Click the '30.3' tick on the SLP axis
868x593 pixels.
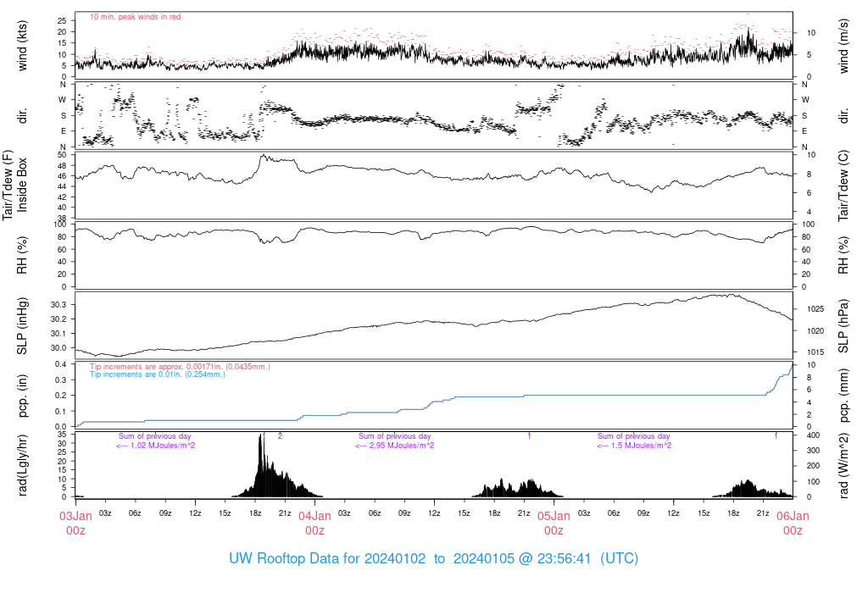pyautogui.click(x=58, y=305)
